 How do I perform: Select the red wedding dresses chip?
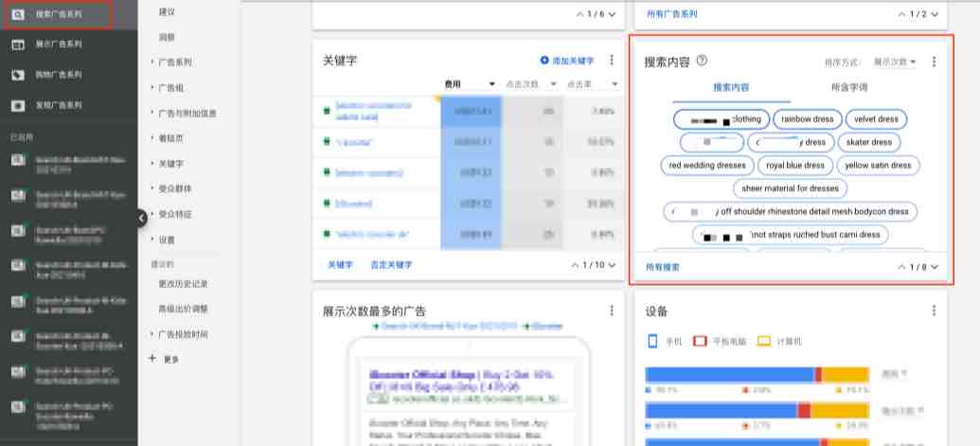click(x=707, y=166)
